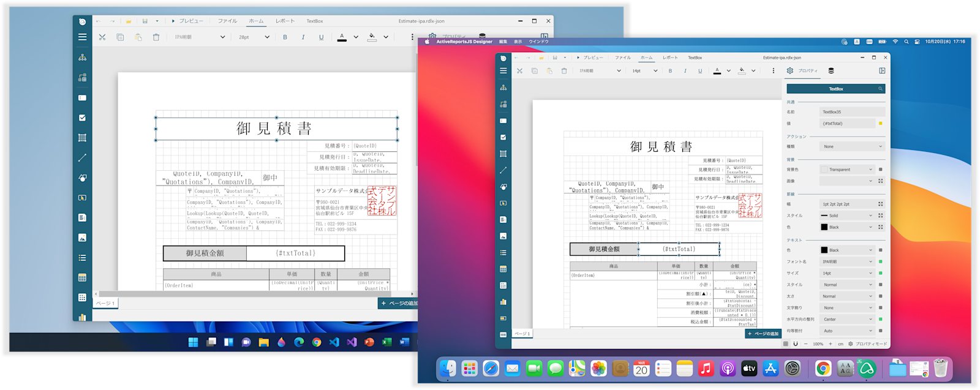Click the black text 色 swatch in テキスト section

824,250
